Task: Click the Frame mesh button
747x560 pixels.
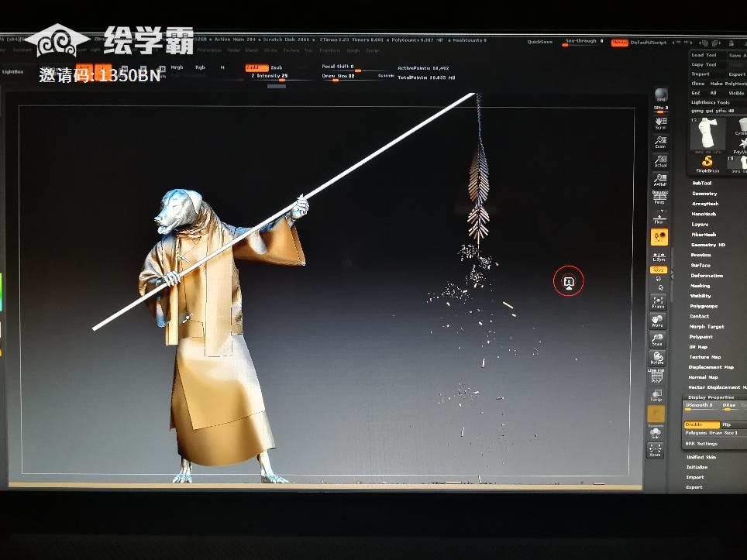Action: click(x=658, y=302)
